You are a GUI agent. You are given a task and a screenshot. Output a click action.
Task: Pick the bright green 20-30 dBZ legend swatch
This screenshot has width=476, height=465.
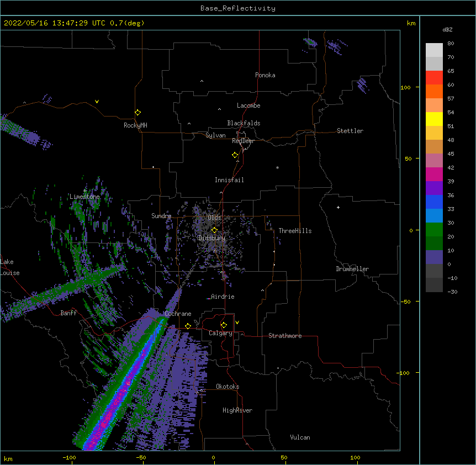pyautogui.click(x=434, y=230)
